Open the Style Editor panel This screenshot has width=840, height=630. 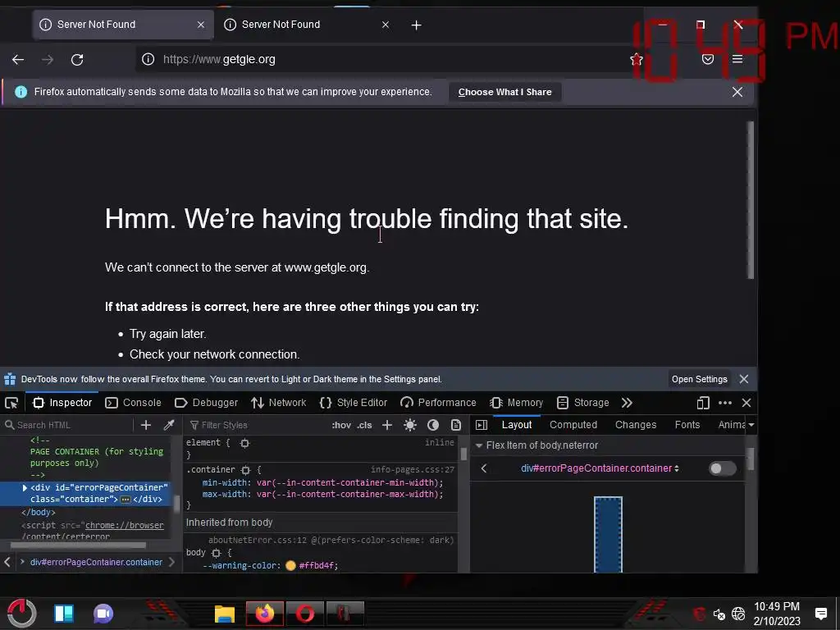(x=353, y=403)
